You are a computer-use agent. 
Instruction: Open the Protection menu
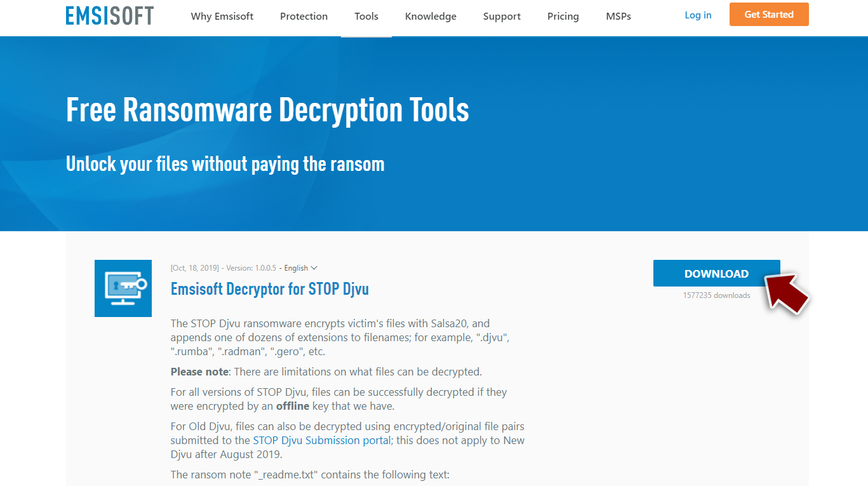click(x=304, y=17)
